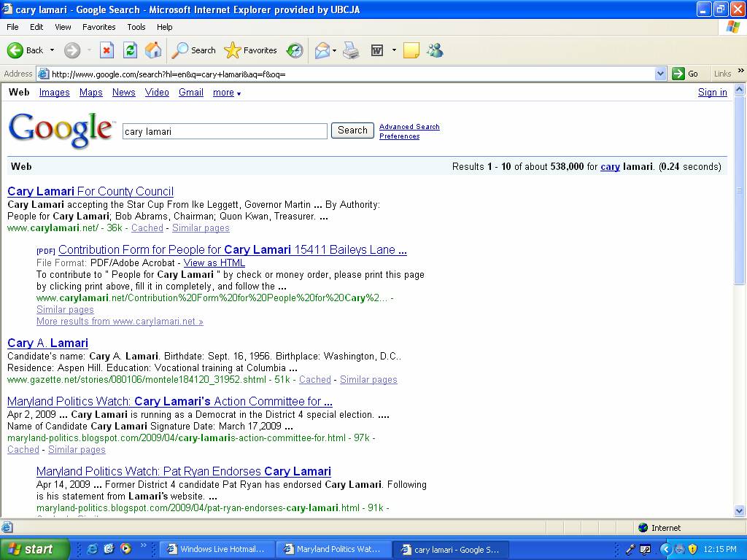Click the Edit with Word icon
747x560 pixels.
click(x=377, y=50)
